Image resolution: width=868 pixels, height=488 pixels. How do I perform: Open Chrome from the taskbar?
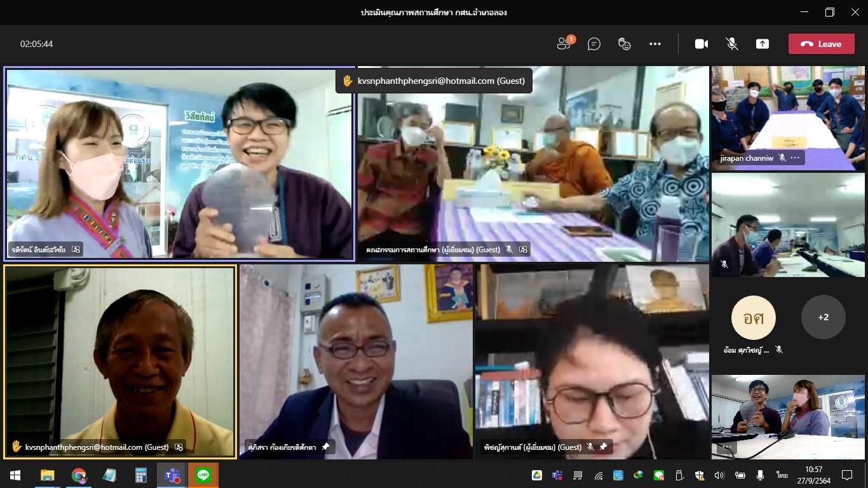(79, 475)
